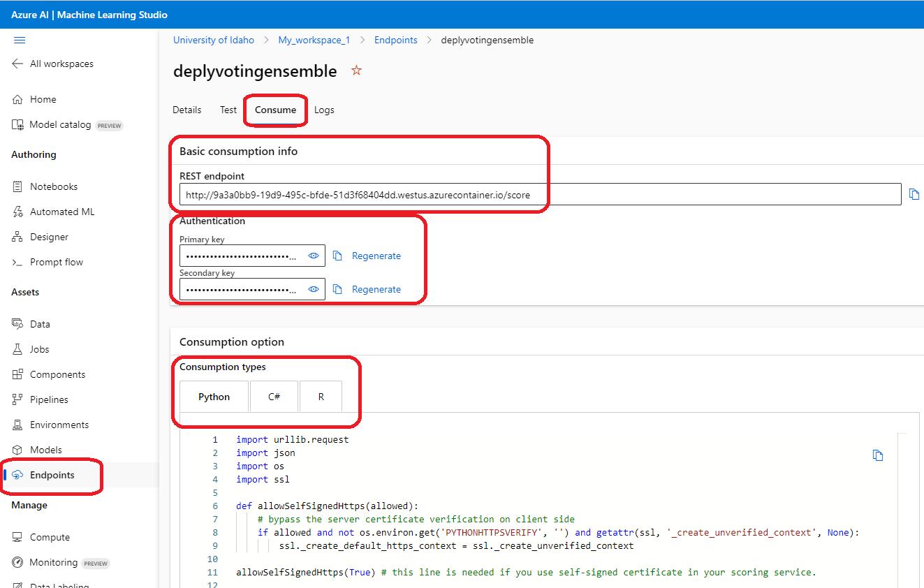Select the C# consumption type
924x588 pixels.
(274, 396)
